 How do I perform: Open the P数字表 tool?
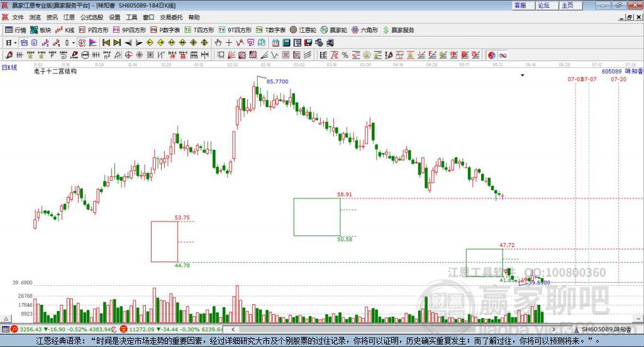(165, 30)
